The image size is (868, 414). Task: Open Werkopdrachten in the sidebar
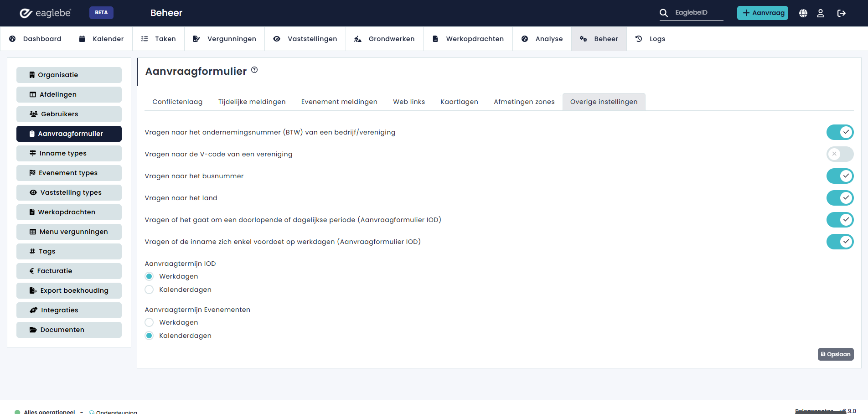(69, 212)
